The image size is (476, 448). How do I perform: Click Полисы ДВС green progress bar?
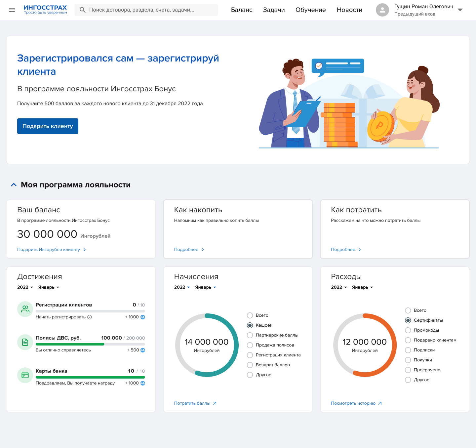(x=70, y=344)
